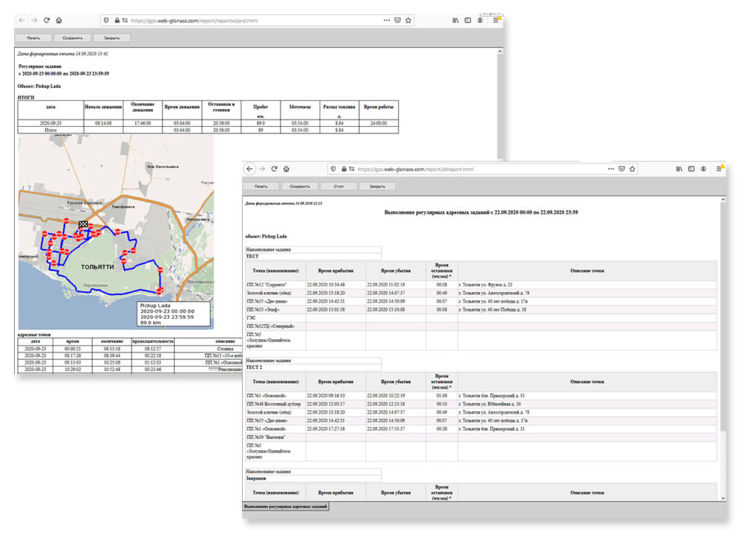The height and width of the screenshot is (560, 756).
Task: Click row ПП №12 "Сорренто" in ТЕСТ table
Action: click(481, 285)
